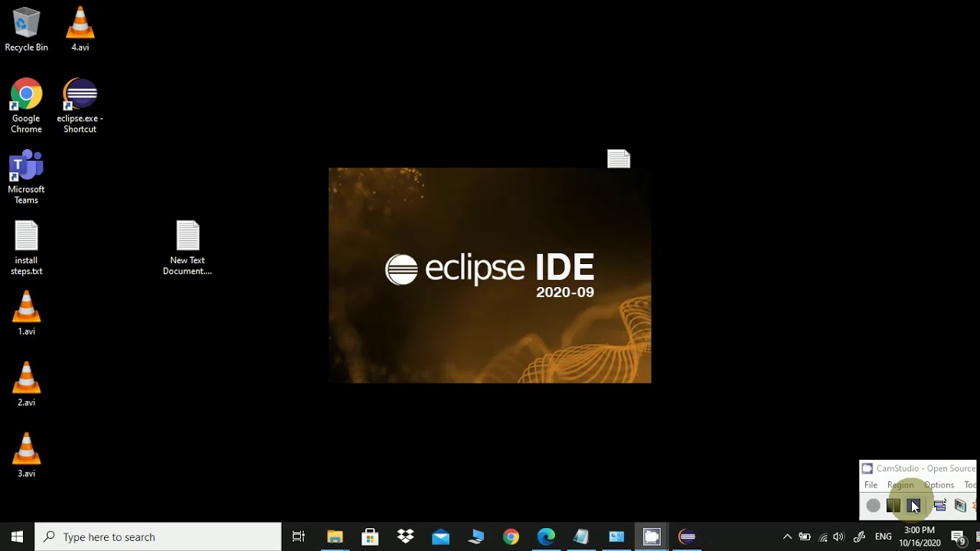Click CamStudio record-to-AVI/SWF icon
This screenshot has width=980, height=551.
[x=960, y=505]
